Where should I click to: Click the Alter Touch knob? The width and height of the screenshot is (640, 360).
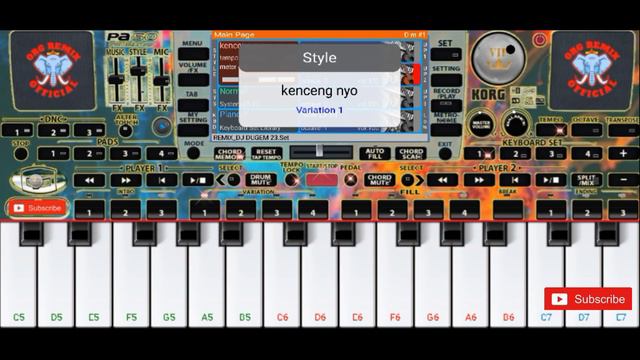[125, 131]
